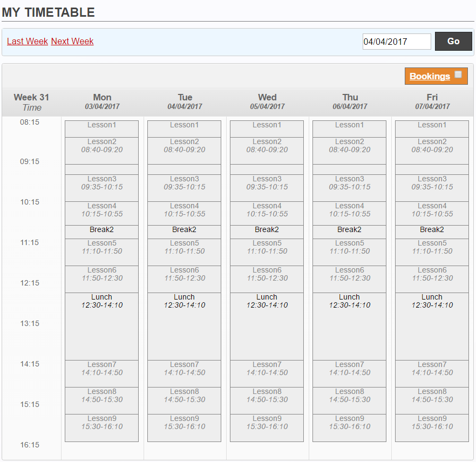Select Thursday Lesson6 11:50-12:30 slot
The image size is (476, 462).
pyautogui.click(x=349, y=279)
